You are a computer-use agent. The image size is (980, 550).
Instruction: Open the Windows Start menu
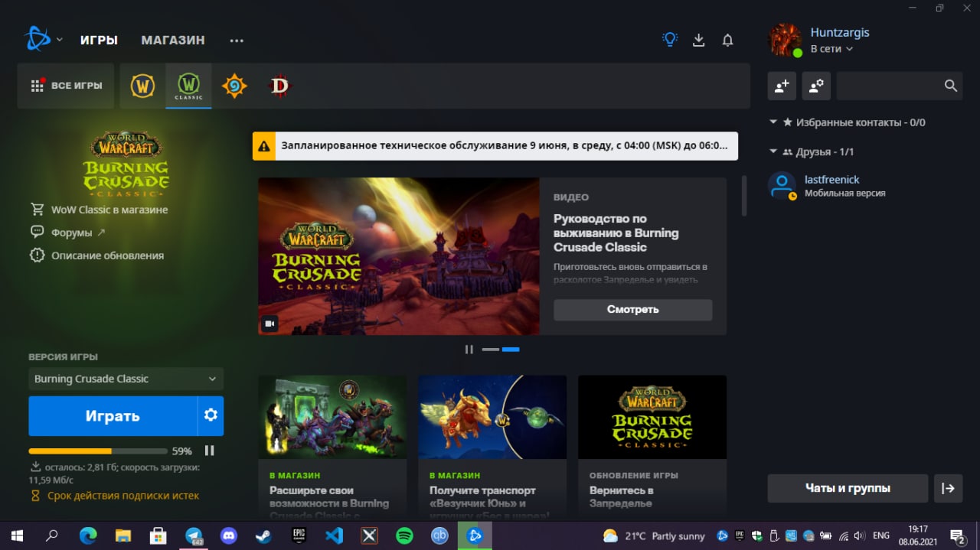17,535
